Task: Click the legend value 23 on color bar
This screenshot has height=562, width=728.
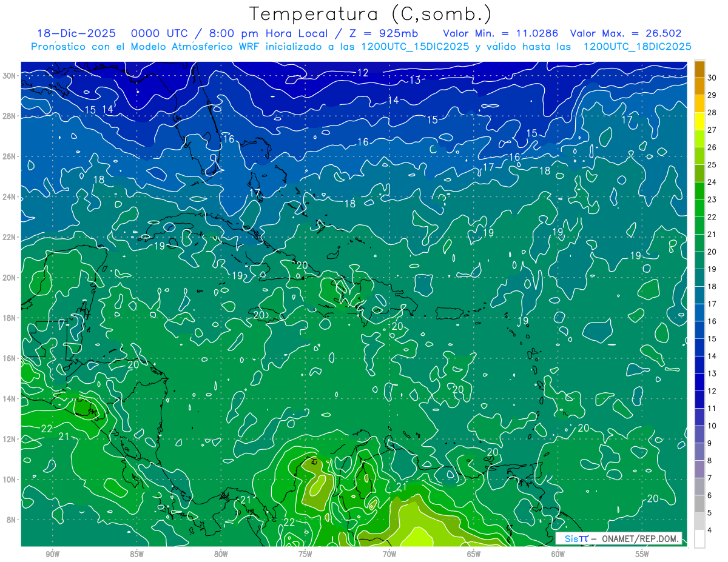Action: 712,199
